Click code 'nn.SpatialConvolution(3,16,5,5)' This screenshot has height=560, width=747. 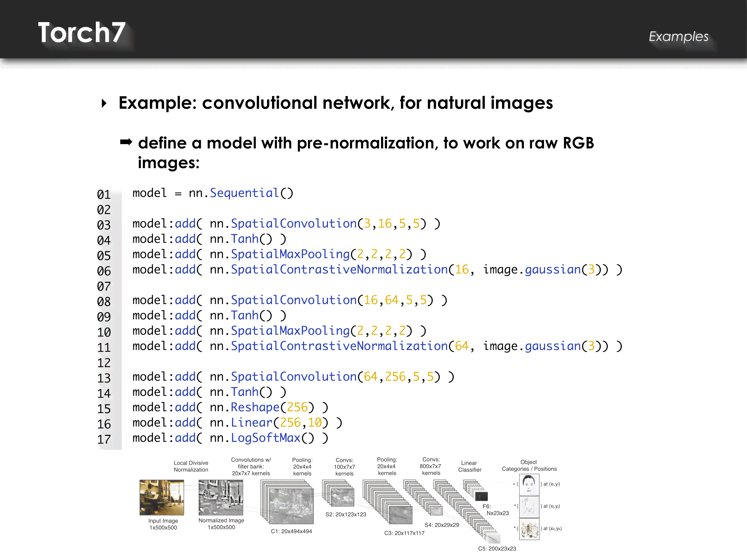(x=318, y=224)
